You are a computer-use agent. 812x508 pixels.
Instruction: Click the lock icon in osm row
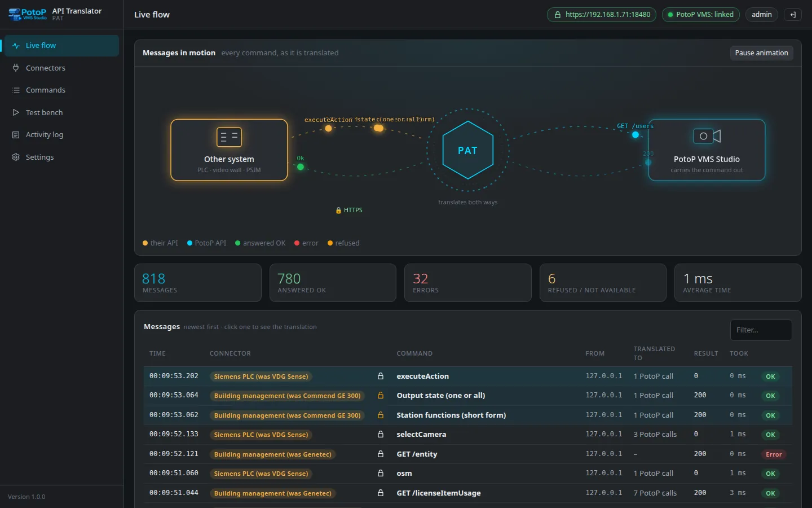point(381,474)
